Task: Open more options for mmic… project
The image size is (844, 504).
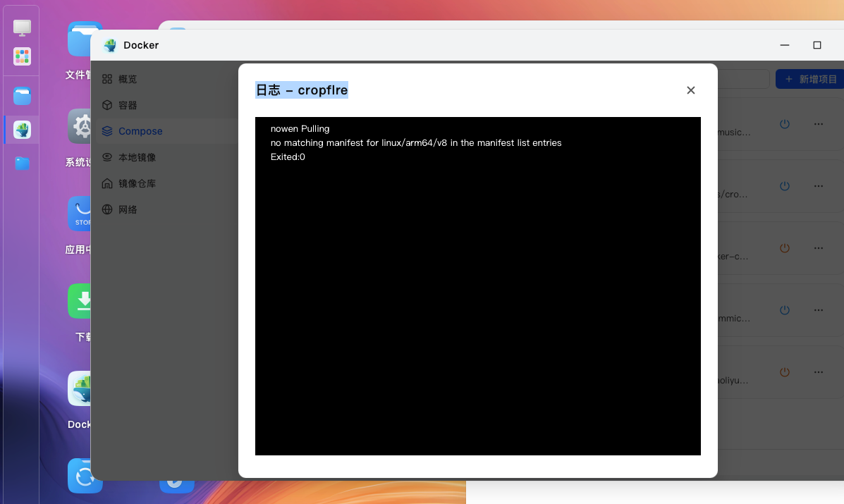Action: 819,310
